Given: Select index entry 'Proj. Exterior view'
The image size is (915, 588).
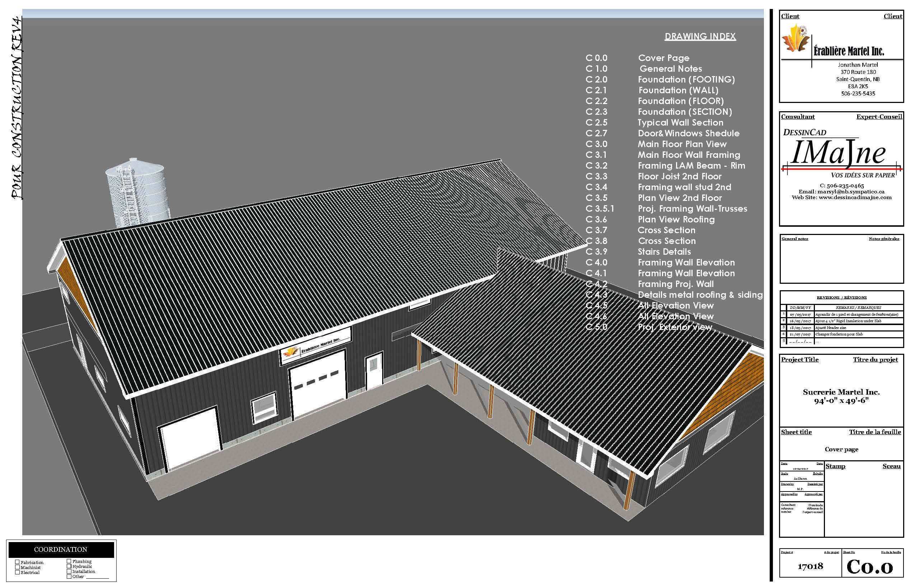Looking at the screenshot, I should point(675,327).
